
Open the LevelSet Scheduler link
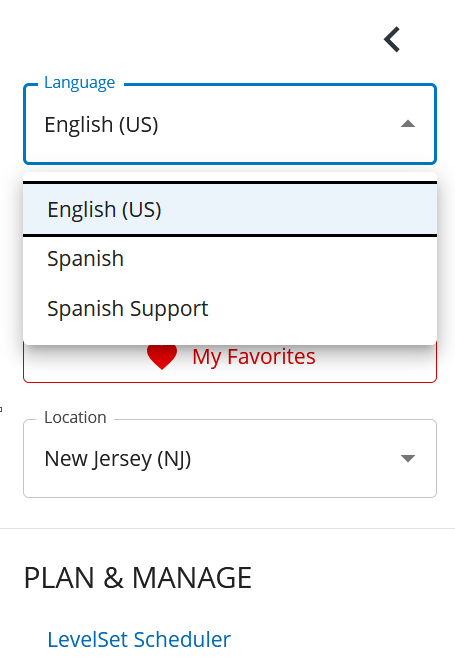[x=139, y=640]
